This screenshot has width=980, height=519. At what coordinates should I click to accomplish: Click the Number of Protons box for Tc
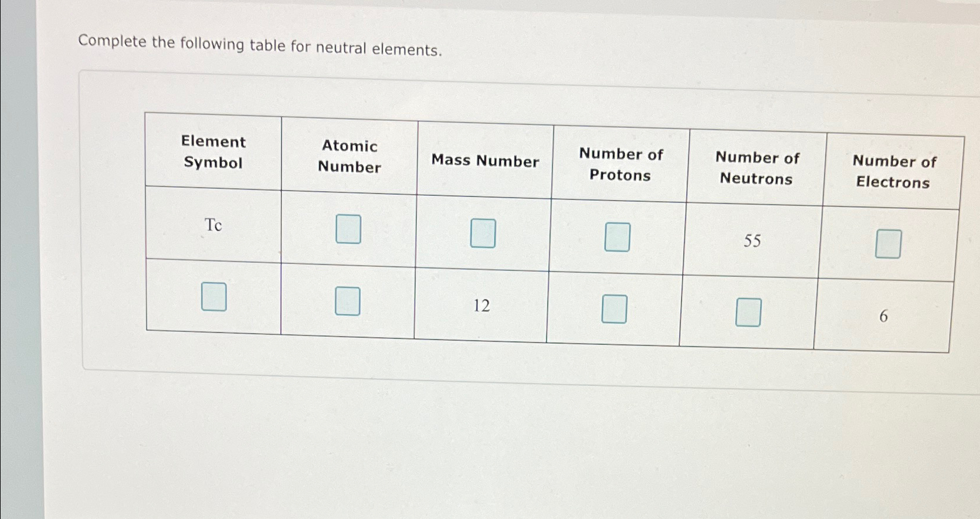click(x=616, y=237)
